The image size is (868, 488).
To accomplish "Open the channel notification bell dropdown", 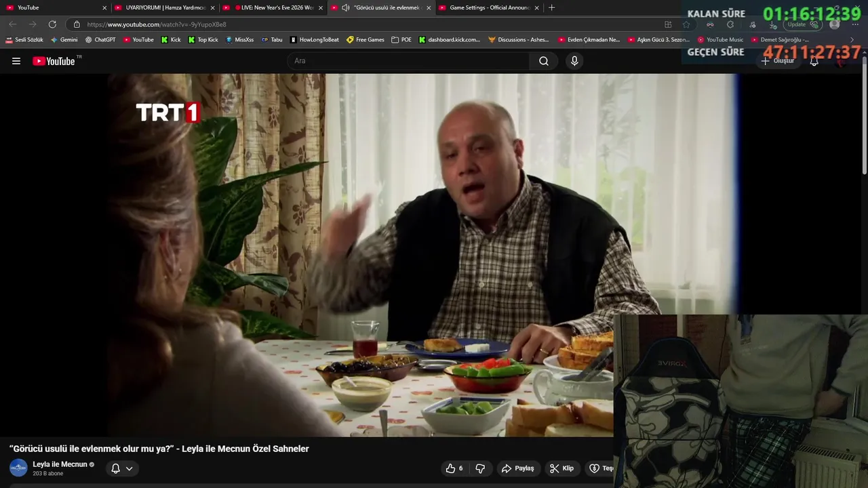I will (122, 468).
